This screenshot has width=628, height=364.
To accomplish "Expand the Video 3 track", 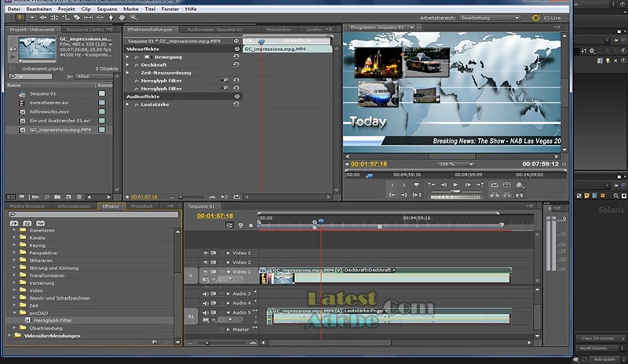I will tap(228, 253).
